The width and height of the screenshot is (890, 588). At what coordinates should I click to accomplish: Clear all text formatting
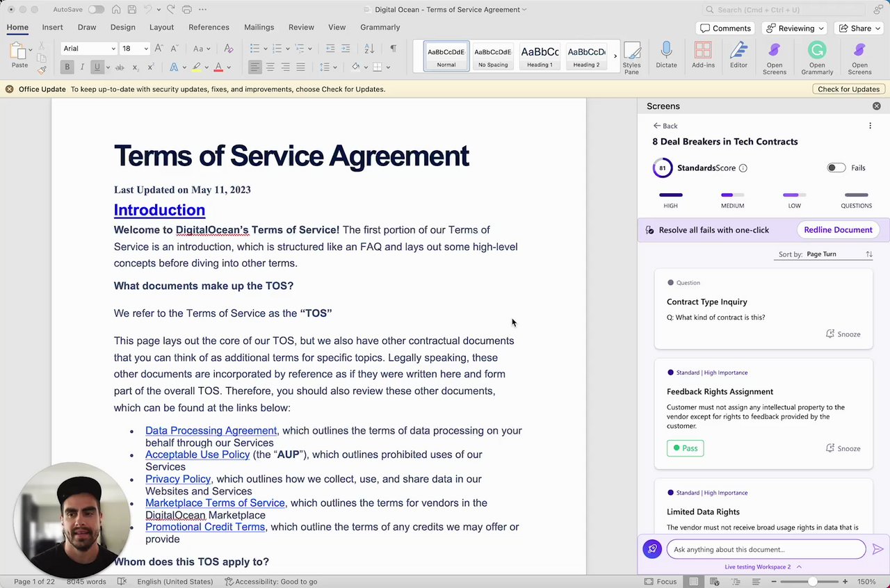(x=229, y=49)
